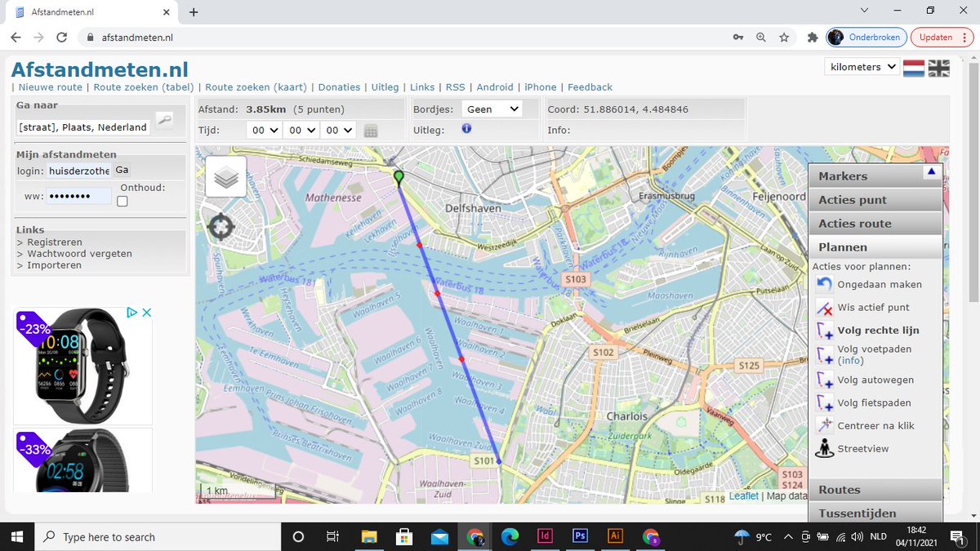Click the blue info icon beside Uitleg
This screenshot has width=980, height=551.
pyautogui.click(x=466, y=129)
